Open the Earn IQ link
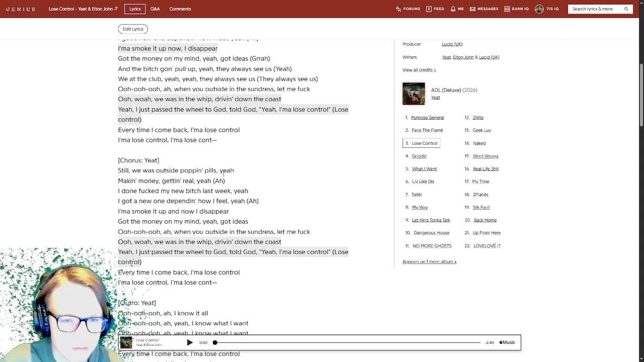 point(517,9)
